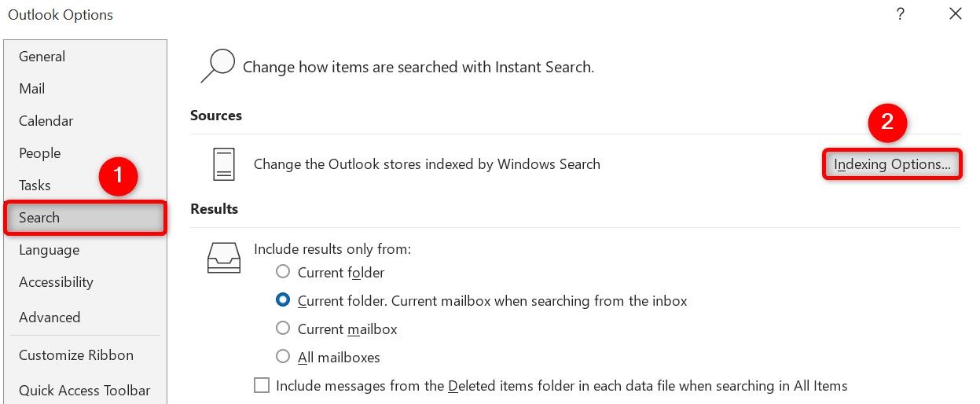Select Current folder, mailbox from inbox option

click(283, 301)
